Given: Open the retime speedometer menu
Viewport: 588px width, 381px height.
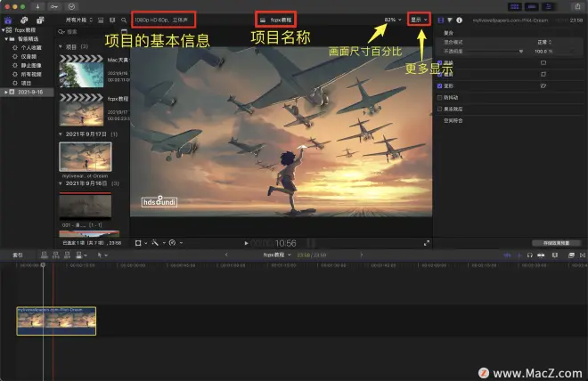Looking at the screenshot, I should point(176,243).
